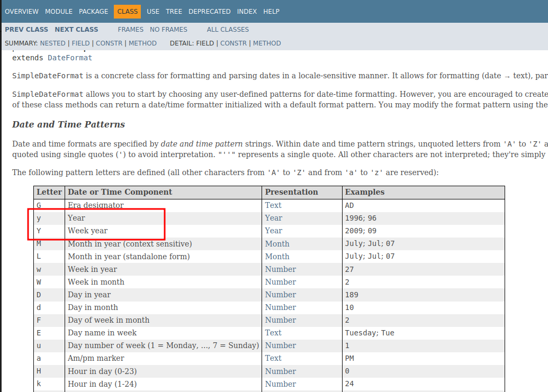Switch to the MODULE page
Image resolution: width=548 pixels, height=392 pixels.
[58, 11]
